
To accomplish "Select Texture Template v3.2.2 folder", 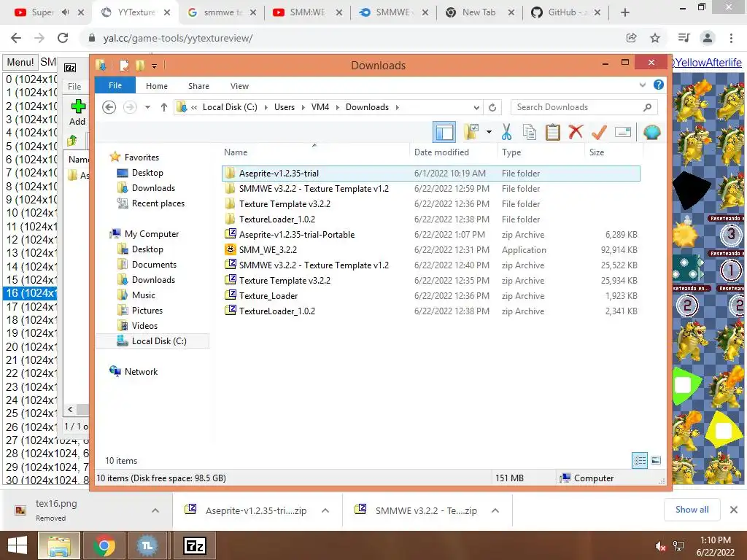I will [430, 204].
